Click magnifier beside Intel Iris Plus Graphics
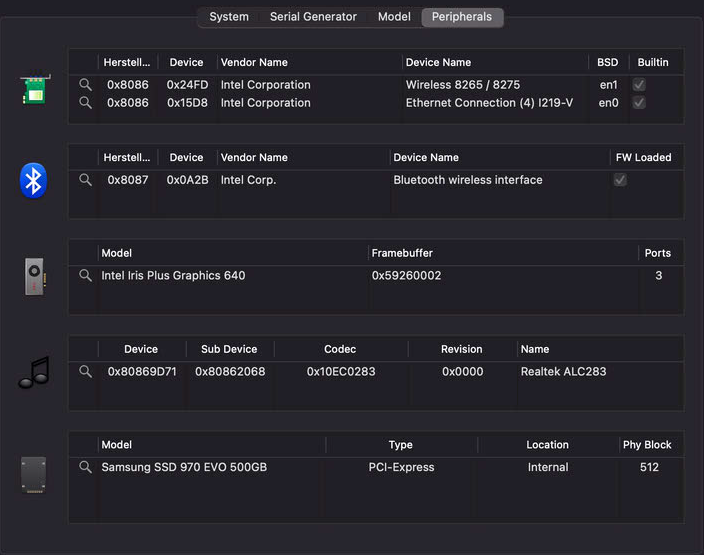Viewport: 704px width, 555px height. pos(85,275)
